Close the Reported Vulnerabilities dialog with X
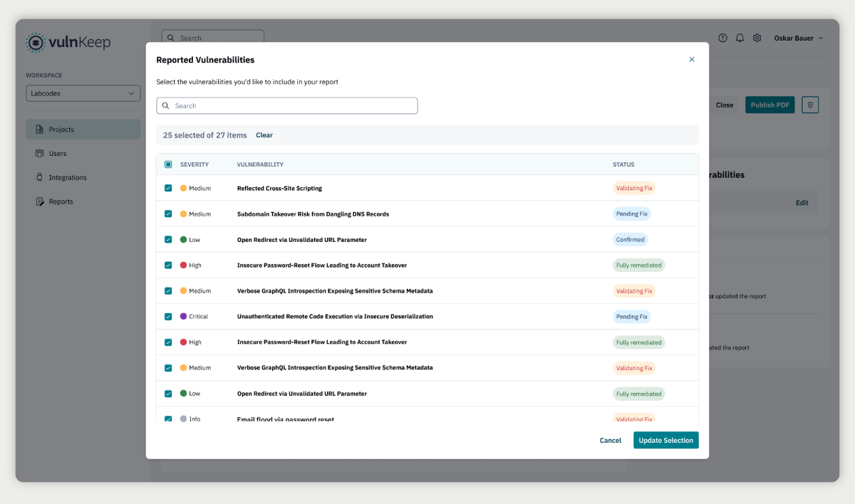The image size is (855, 504). coord(691,60)
